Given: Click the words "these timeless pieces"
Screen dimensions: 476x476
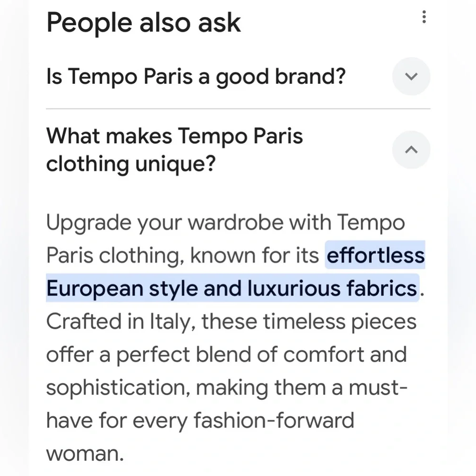Looking at the screenshot, I should [x=308, y=322].
